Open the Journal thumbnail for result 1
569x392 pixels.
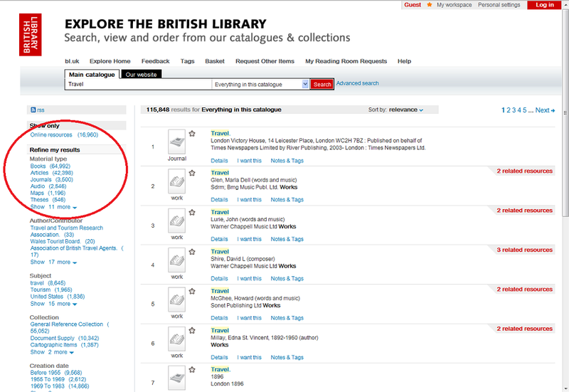[x=176, y=142]
